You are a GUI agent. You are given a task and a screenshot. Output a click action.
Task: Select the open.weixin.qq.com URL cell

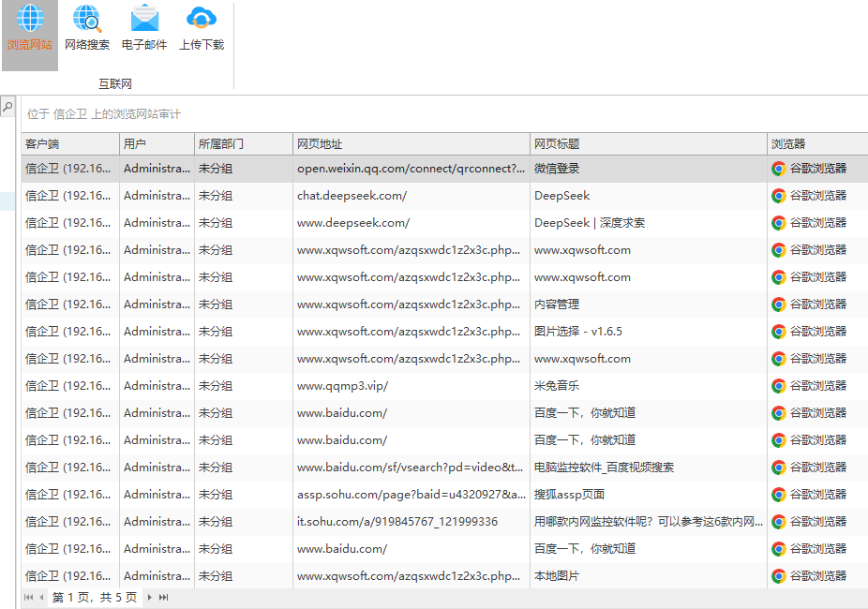[x=411, y=169]
